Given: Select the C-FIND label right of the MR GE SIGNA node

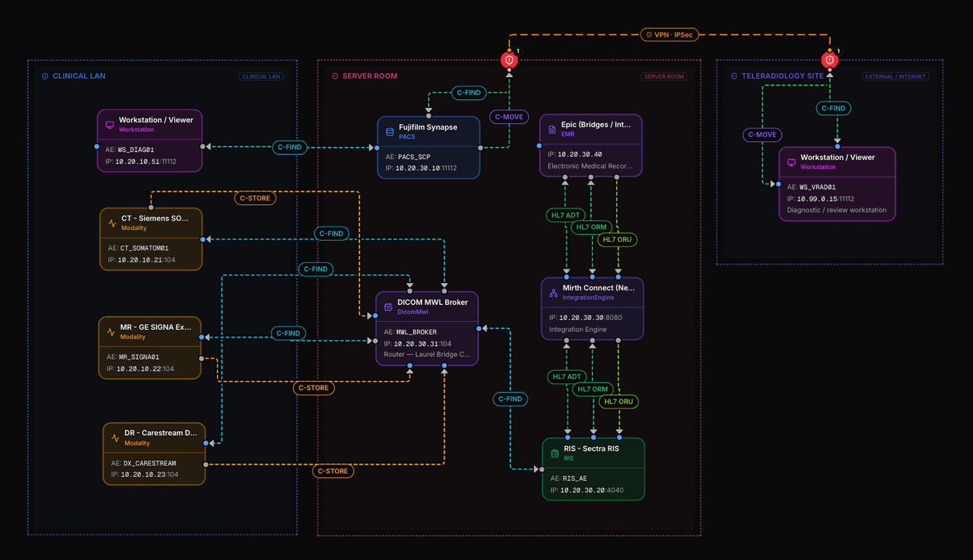Looking at the screenshot, I should coord(288,333).
